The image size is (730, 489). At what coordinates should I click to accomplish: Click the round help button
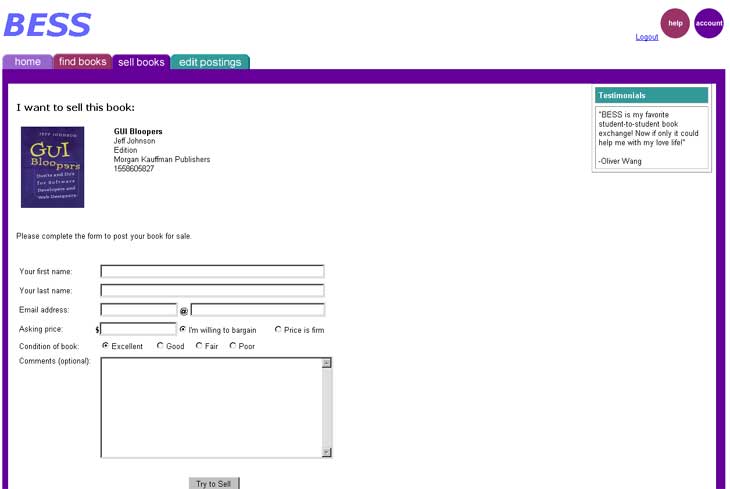click(675, 23)
